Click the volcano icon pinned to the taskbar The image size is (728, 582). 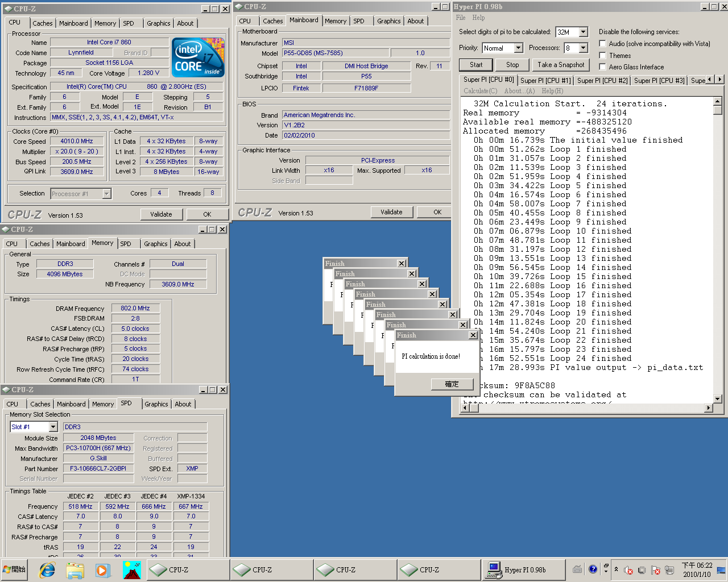(131, 569)
